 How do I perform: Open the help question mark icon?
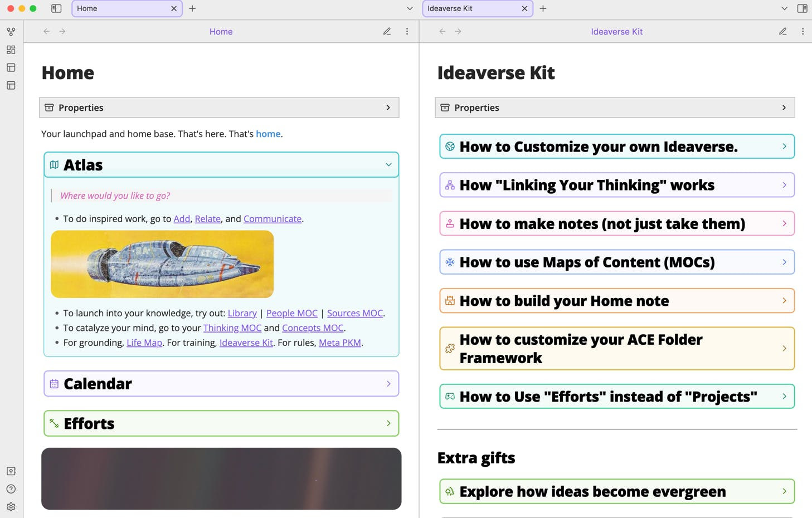click(x=11, y=489)
